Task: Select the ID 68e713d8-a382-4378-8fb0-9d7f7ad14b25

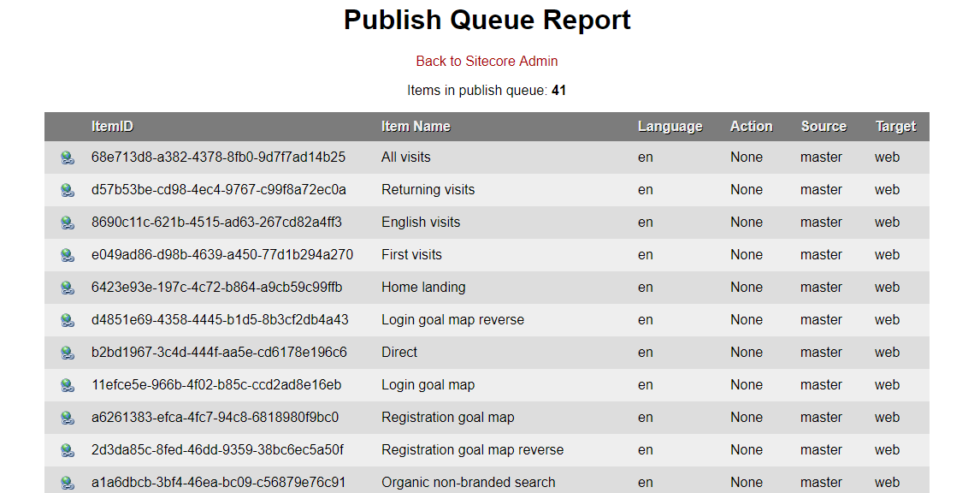Action: coord(218,157)
